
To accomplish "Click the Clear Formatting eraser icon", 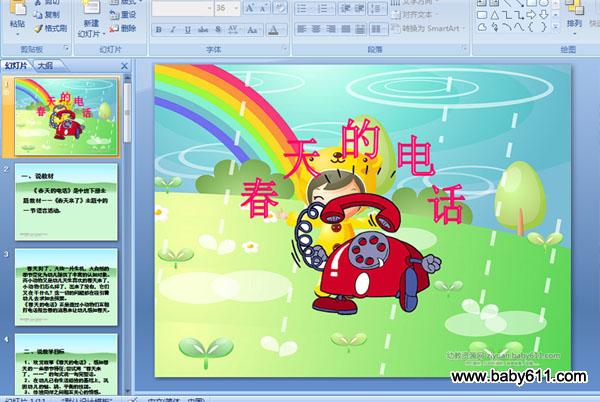I will [280, 8].
